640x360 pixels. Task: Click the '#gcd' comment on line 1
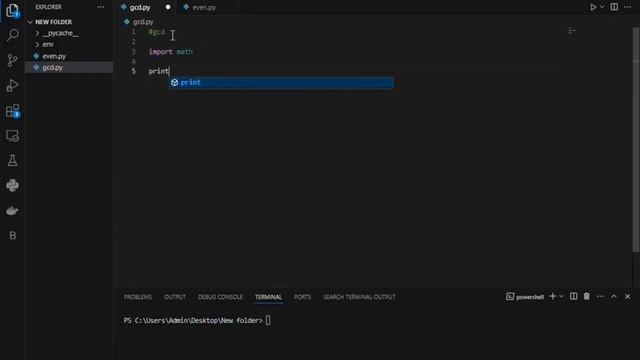(x=157, y=32)
